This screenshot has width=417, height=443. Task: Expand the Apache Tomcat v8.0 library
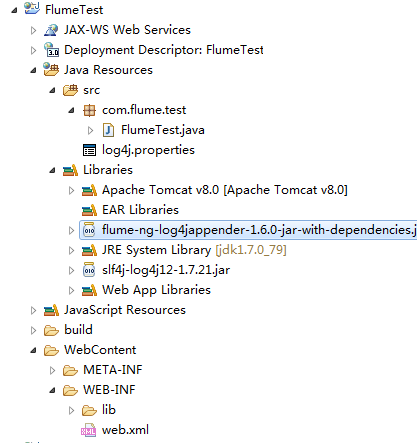(x=71, y=190)
